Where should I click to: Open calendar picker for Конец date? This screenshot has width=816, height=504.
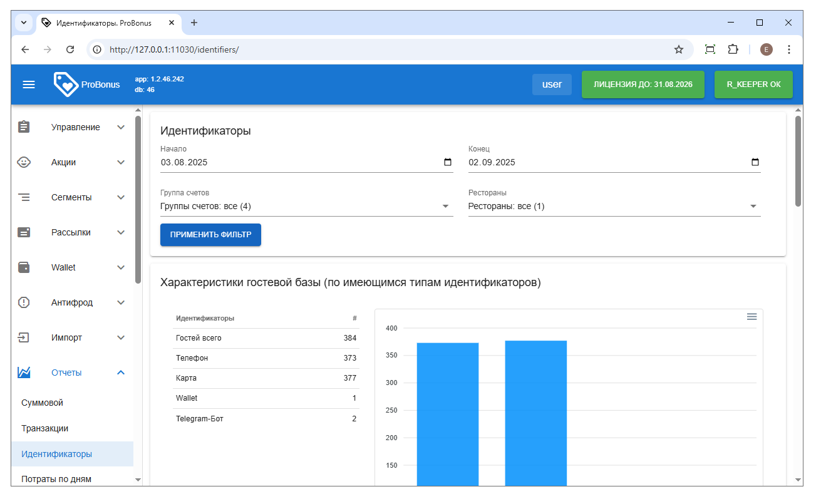tap(755, 162)
